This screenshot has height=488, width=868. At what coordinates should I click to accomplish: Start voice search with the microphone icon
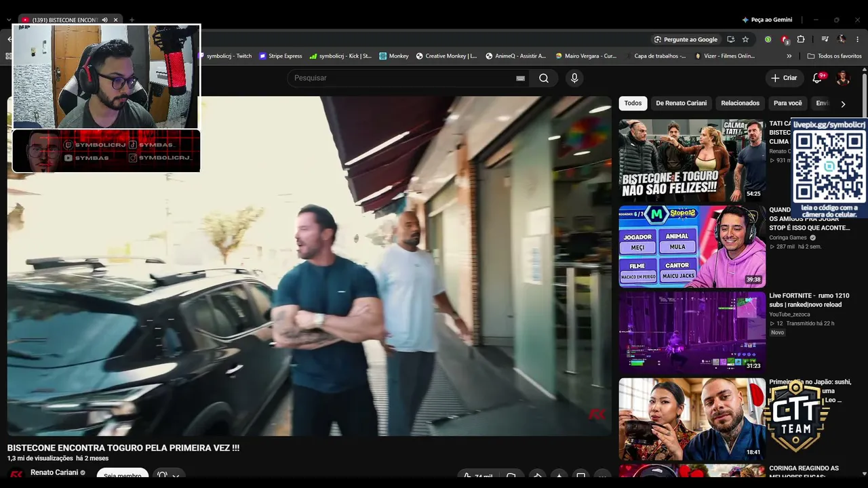[574, 78]
